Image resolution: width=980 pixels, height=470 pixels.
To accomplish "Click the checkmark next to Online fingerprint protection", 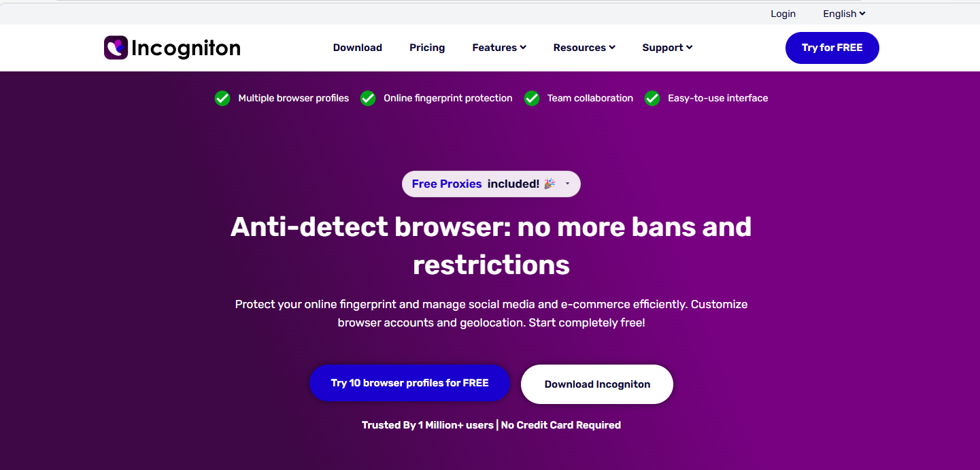I will tap(368, 99).
